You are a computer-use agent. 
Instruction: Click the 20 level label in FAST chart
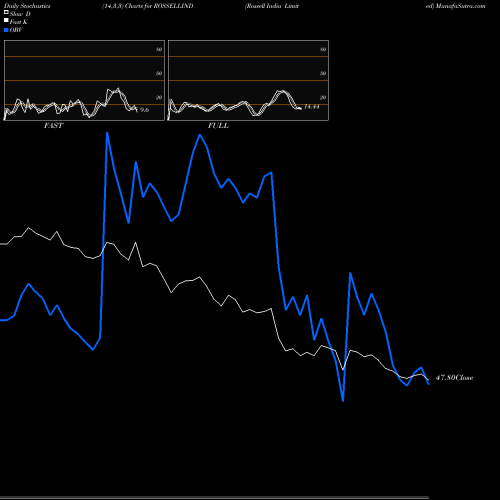[x=159, y=97]
